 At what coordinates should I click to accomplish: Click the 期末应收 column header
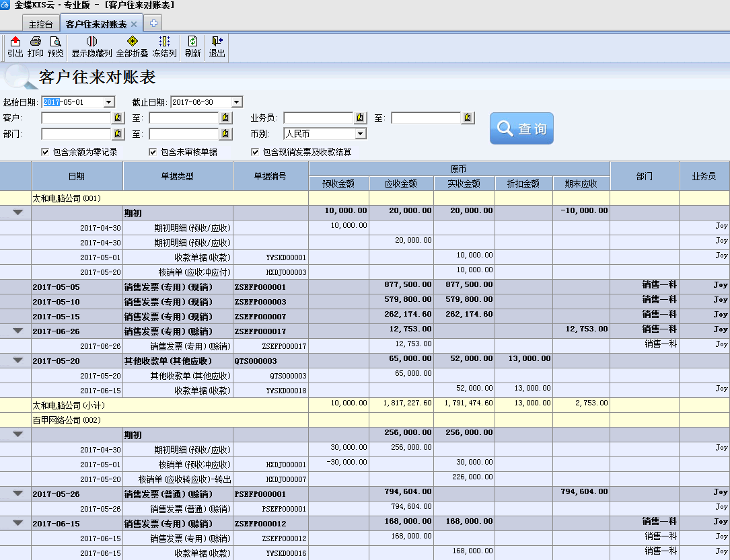581,184
